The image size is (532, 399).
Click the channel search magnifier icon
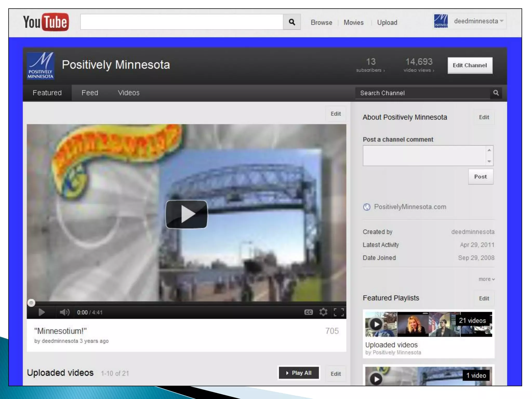[x=496, y=93]
